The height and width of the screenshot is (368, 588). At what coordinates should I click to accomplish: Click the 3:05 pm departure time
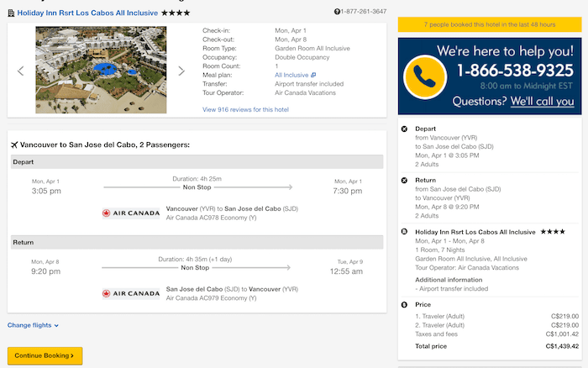[46, 191]
